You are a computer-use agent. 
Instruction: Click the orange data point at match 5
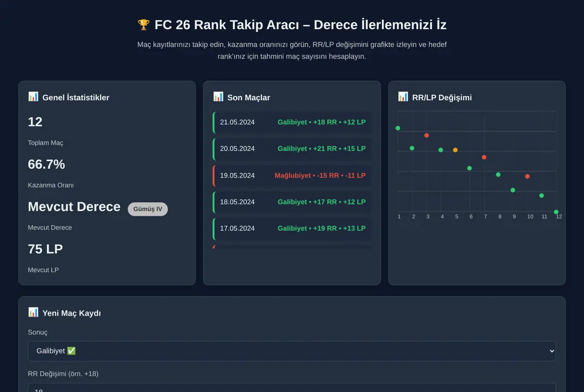(455, 150)
